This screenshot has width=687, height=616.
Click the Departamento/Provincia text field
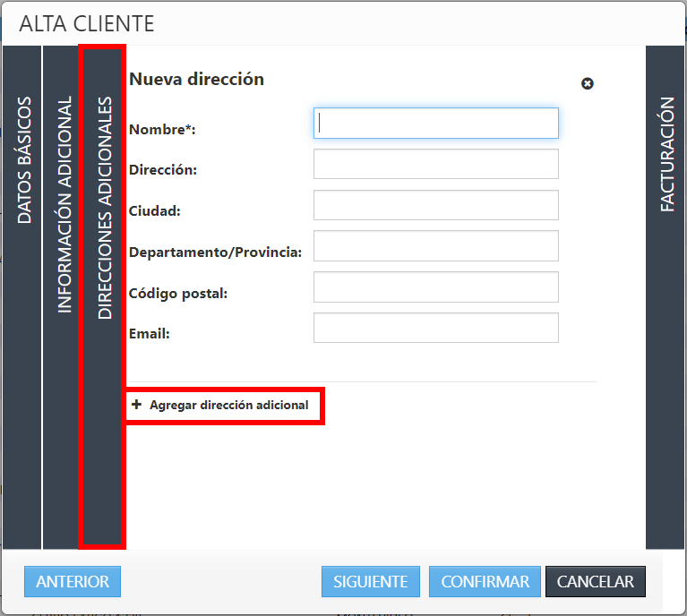(x=435, y=246)
